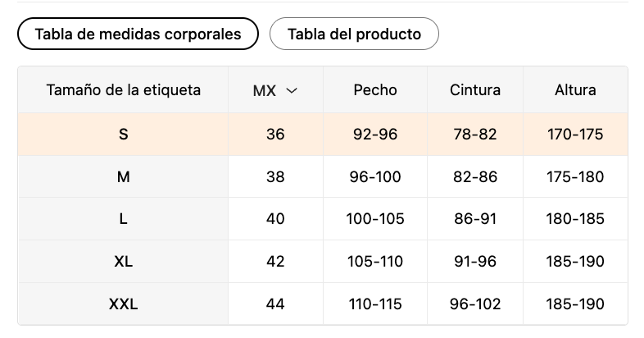Expand the MX size region dropdown chevron
Image resolution: width=644 pixels, height=338 pixels.
pyautogui.click(x=291, y=91)
